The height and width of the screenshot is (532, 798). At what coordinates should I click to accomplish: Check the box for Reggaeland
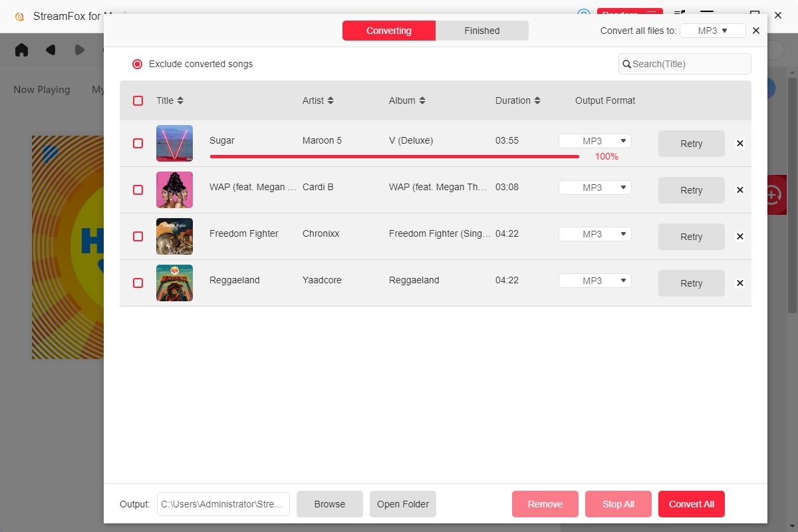138,283
